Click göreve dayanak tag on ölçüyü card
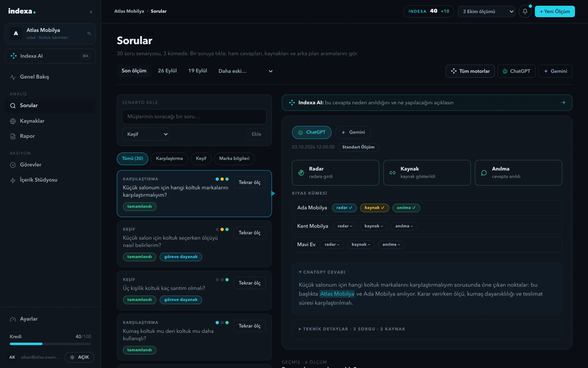The width and height of the screenshot is (588, 368). 181,257
